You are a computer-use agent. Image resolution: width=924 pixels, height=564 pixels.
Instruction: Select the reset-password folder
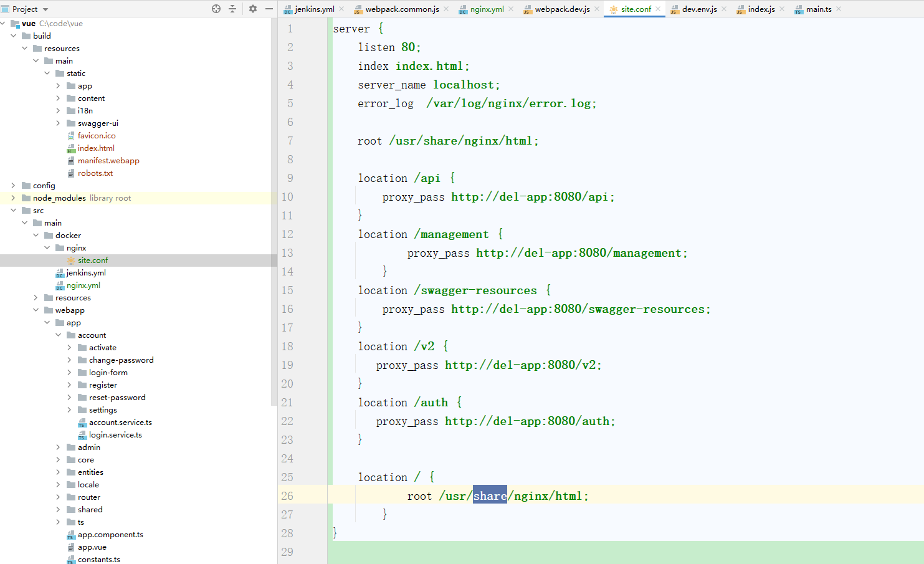(x=117, y=397)
